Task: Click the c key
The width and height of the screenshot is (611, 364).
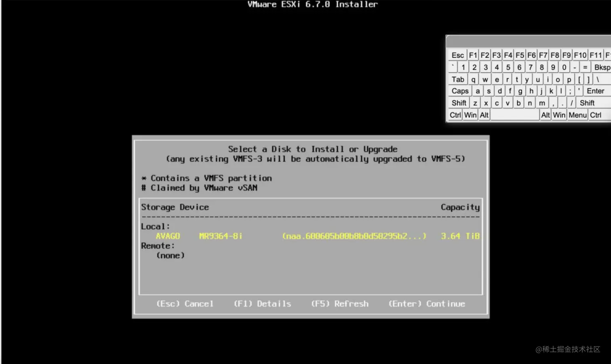Action: pyautogui.click(x=497, y=103)
